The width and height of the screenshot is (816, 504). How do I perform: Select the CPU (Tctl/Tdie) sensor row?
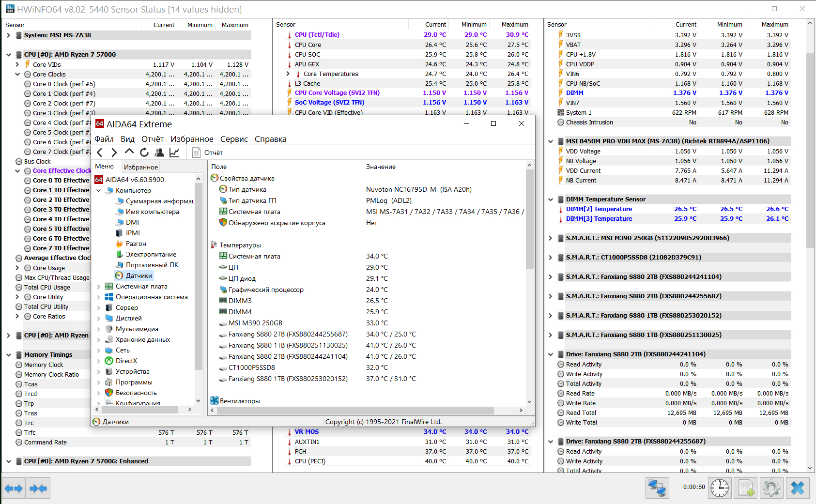tap(408, 35)
